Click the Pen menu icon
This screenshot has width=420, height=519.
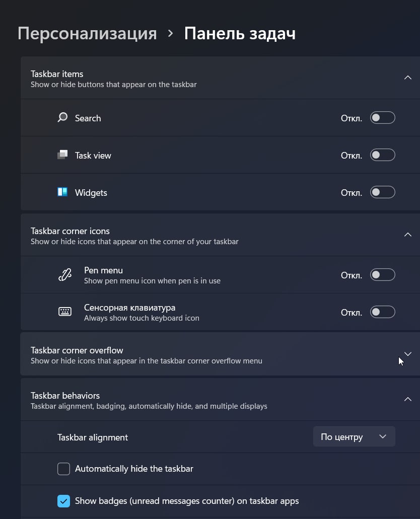click(65, 275)
